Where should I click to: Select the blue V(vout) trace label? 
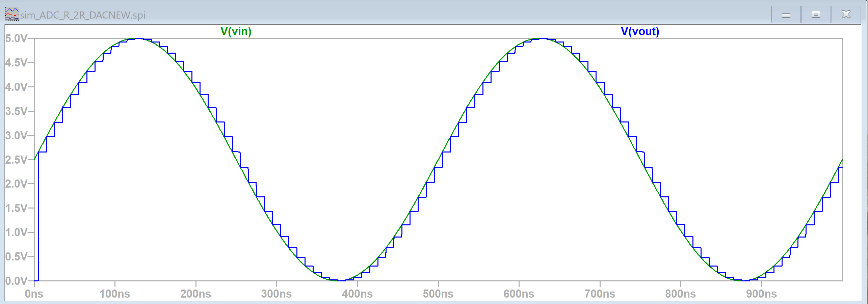[640, 31]
